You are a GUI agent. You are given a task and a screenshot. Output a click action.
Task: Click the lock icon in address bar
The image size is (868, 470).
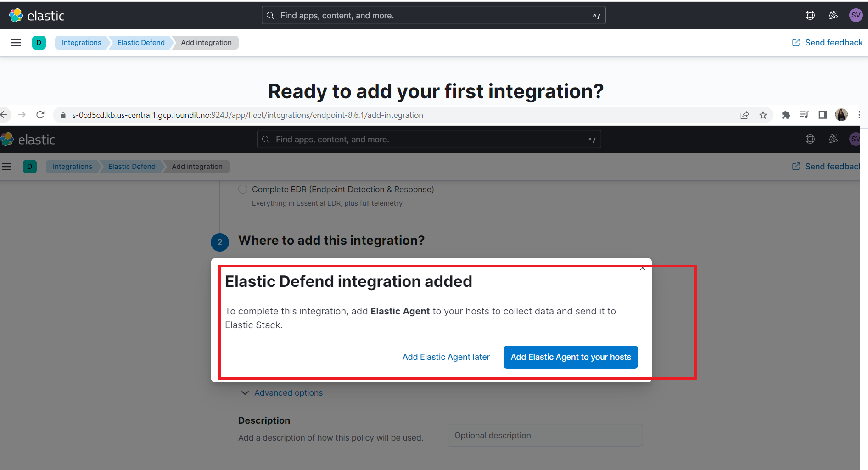point(63,115)
